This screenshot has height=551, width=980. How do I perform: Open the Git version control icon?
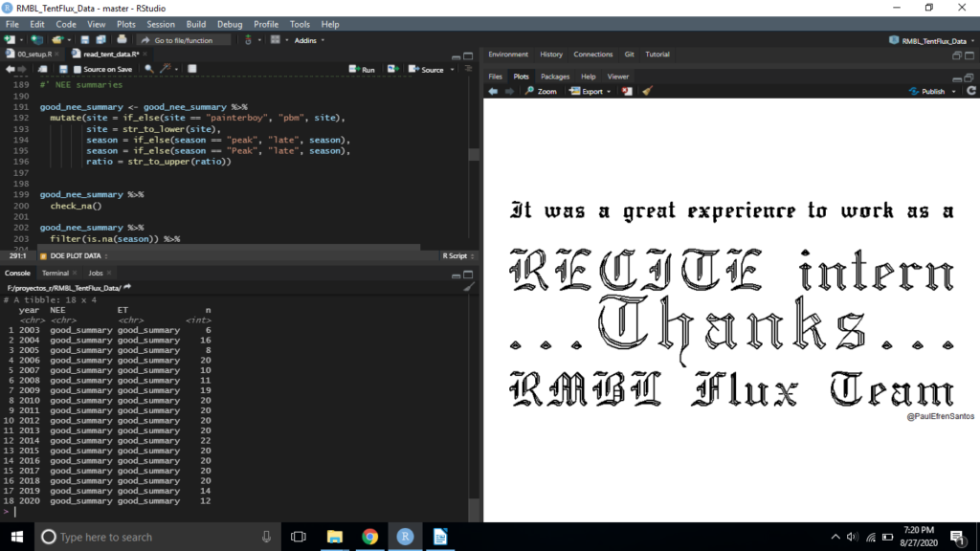pyautogui.click(x=248, y=40)
